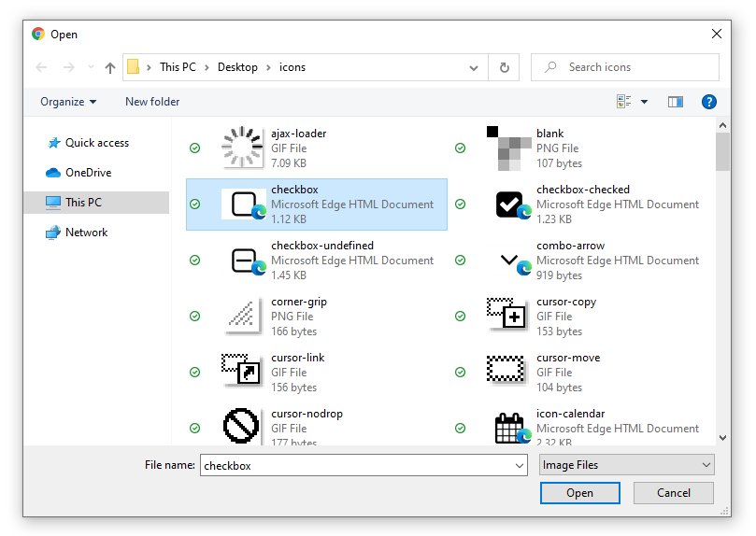Click icons folder in breadcrumb

point(292,67)
